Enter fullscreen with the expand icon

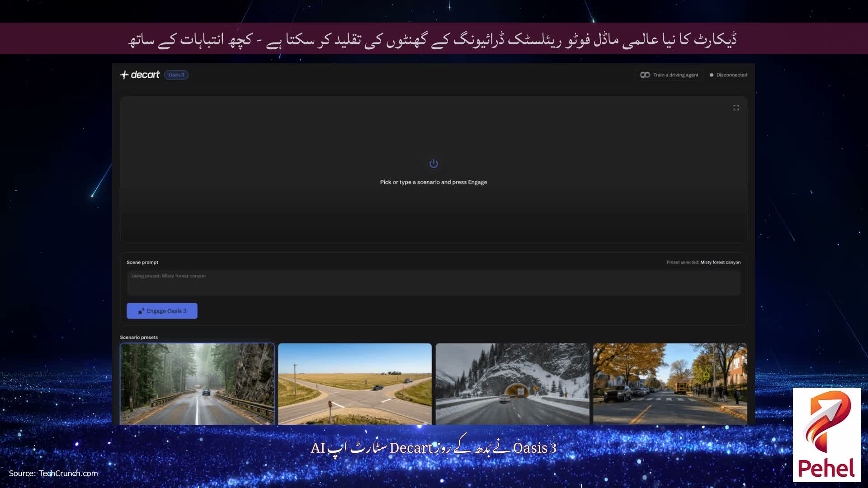736,108
